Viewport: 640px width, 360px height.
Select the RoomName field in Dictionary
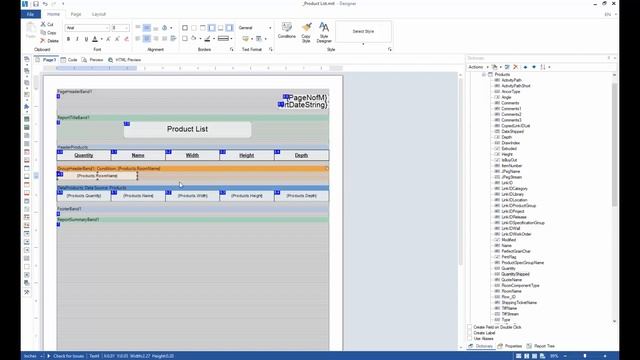coord(511,291)
